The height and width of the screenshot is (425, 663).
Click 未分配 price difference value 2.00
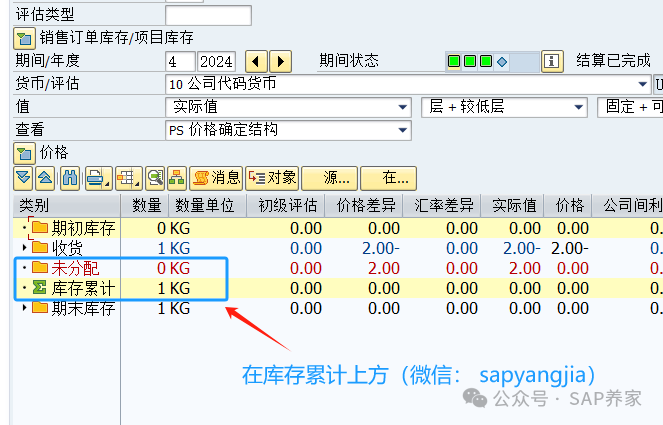click(x=384, y=268)
